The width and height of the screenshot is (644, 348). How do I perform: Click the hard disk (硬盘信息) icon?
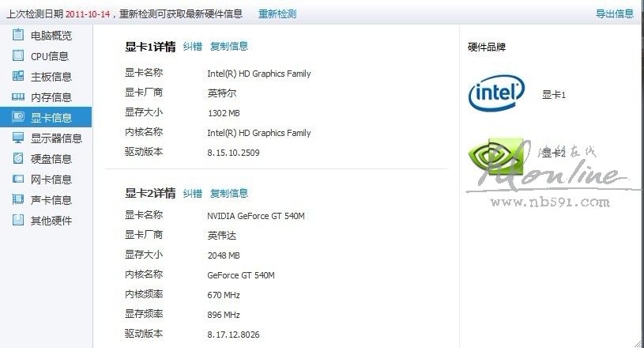18,158
